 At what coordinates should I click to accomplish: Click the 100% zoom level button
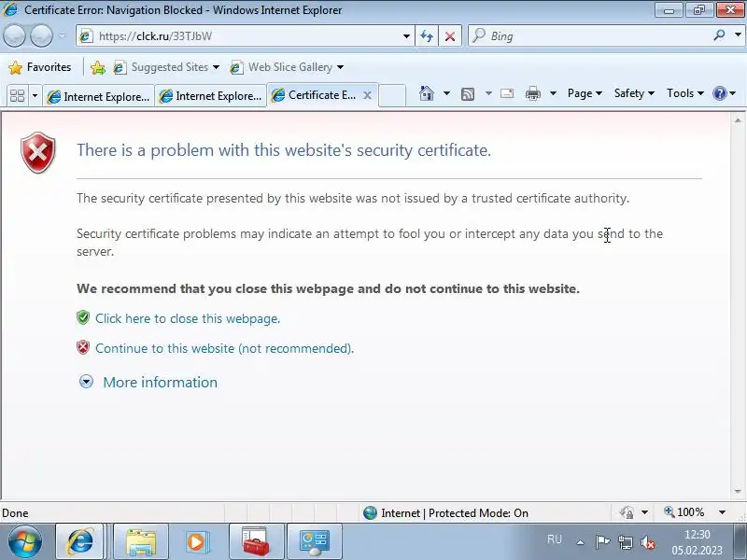[684, 512]
